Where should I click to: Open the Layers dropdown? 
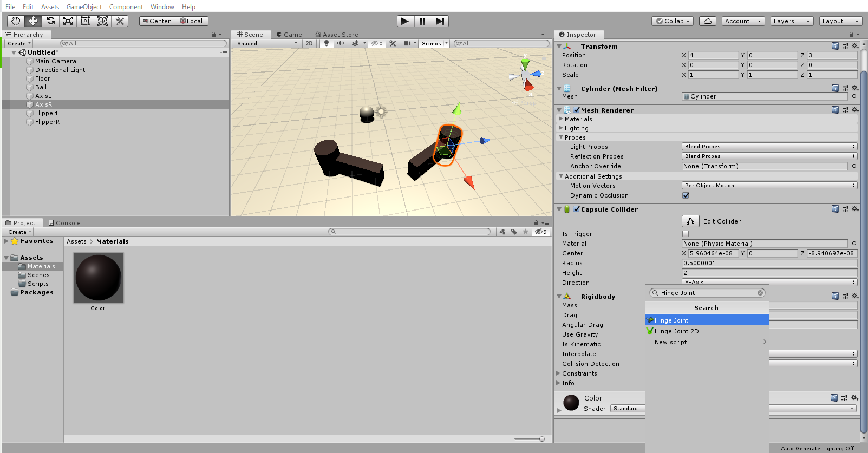point(791,21)
